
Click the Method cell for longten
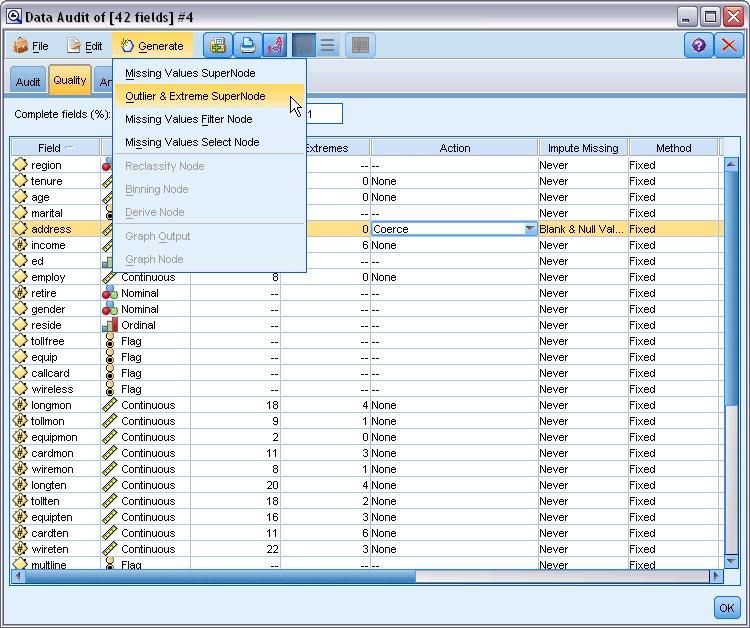tap(673, 485)
